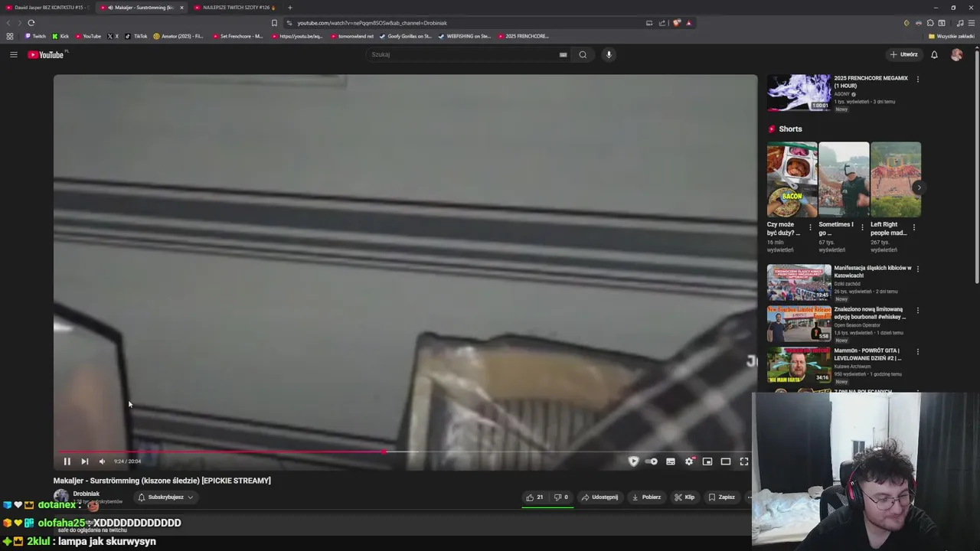The image size is (980, 551).
Task: Click the search magnifier button
Action: coord(583,54)
